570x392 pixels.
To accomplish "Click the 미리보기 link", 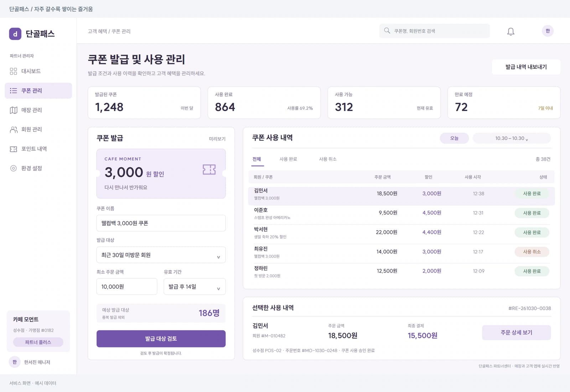I will [217, 139].
